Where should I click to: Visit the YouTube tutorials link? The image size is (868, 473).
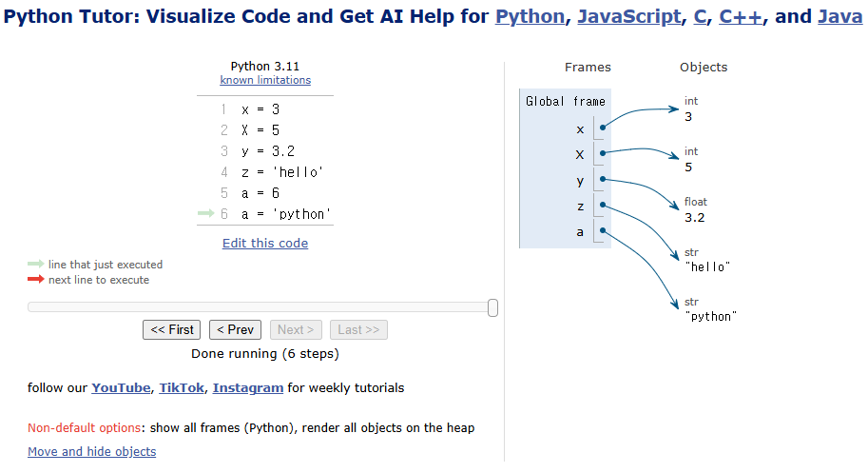tap(121, 387)
